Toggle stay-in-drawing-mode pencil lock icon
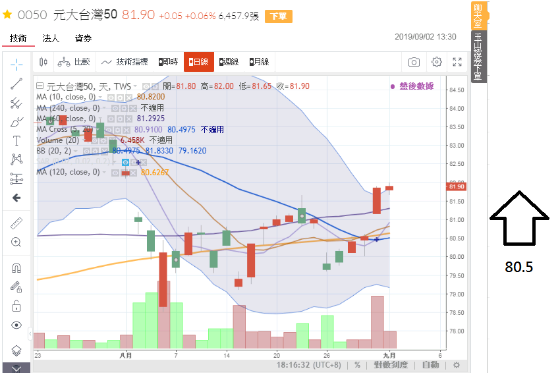Image resolution: width=560 pixels, height=392 pixels. (x=16, y=287)
